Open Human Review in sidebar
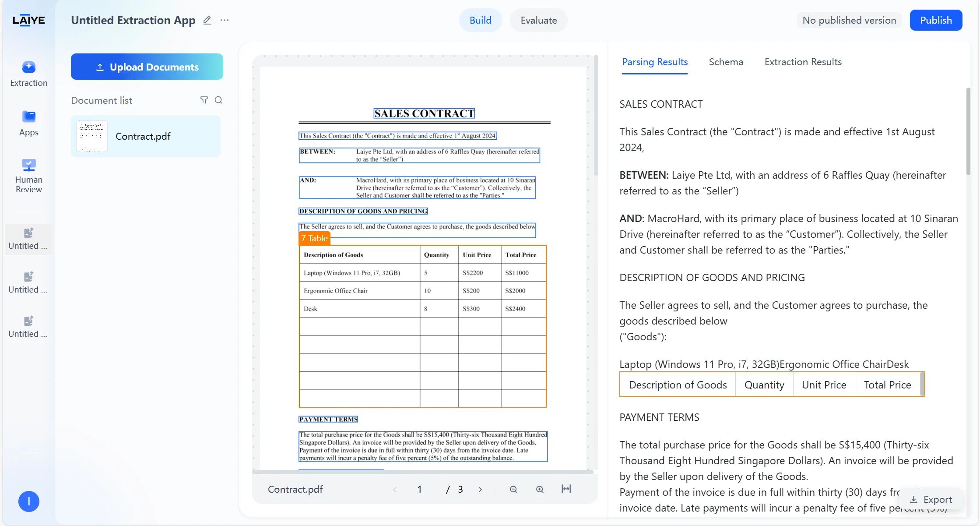 29,176
